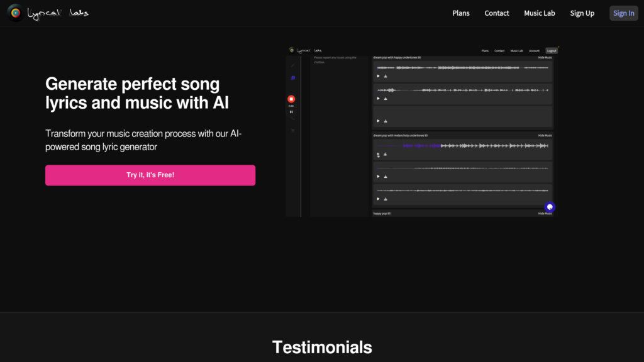This screenshot has width=644, height=362.
Task: Play the second happy undertones track
Action: pos(378,98)
